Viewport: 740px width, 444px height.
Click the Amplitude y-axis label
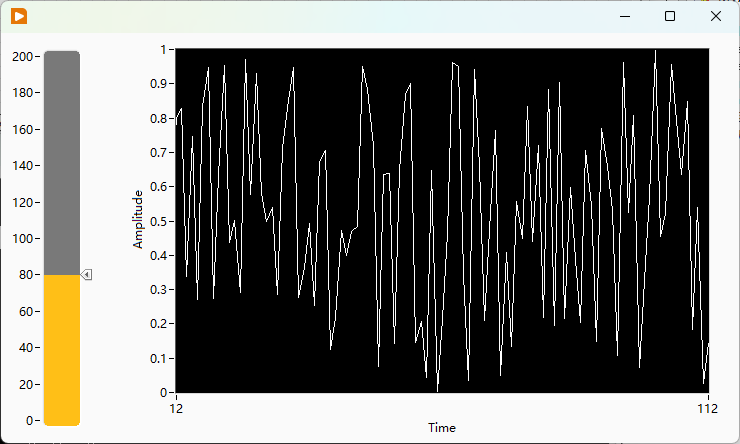(x=137, y=219)
